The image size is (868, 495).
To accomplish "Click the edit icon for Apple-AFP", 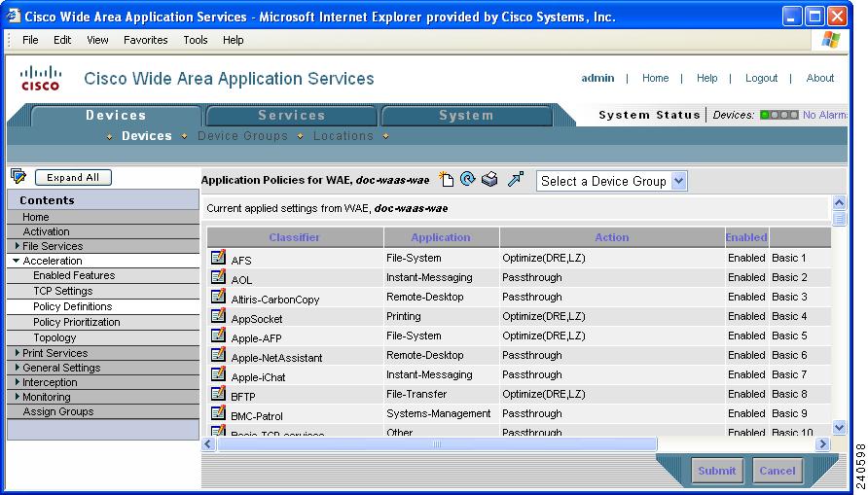I will point(218,336).
